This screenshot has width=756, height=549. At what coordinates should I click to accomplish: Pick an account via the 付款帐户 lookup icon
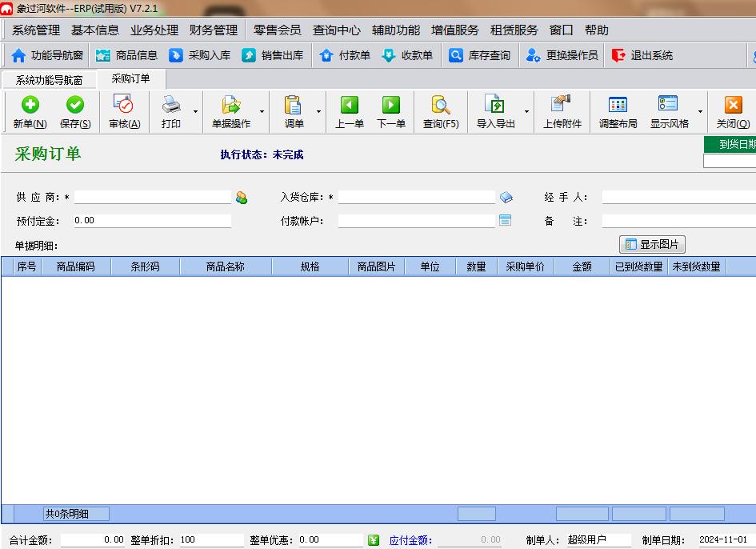coord(505,220)
